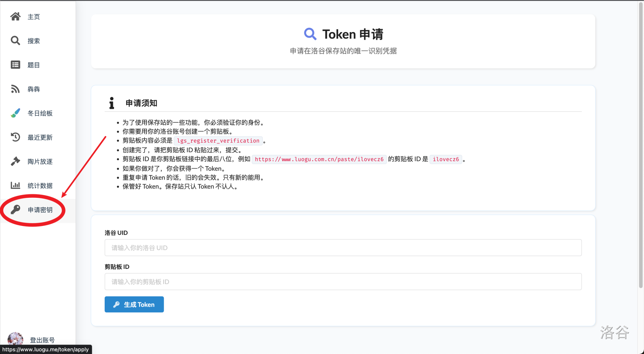Click the luogu paste example URL
The width and height of the screenshot is (644, 354).
click(x=319, y=159)
